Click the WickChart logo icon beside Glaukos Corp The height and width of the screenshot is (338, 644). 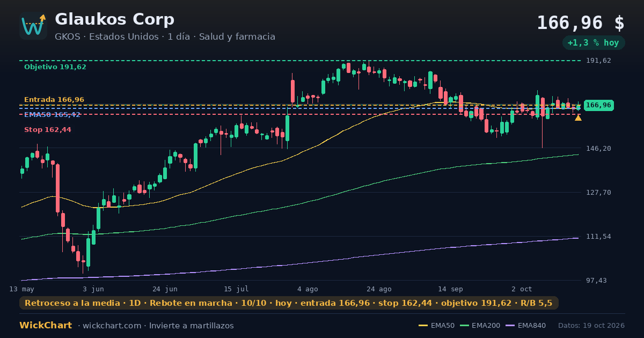click(x=33, y=26)
